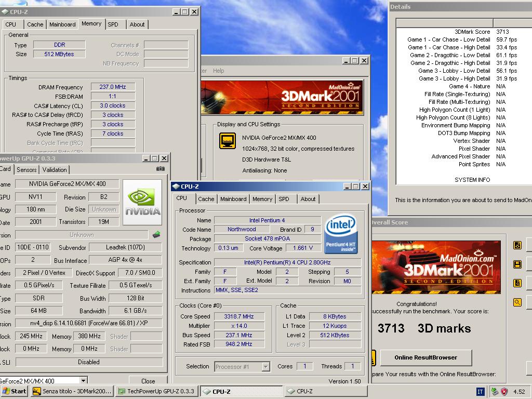This screenshot has height=399, width=532.
Task: Expand the Processor #1 selection dropdown
Action: point(265,366)
